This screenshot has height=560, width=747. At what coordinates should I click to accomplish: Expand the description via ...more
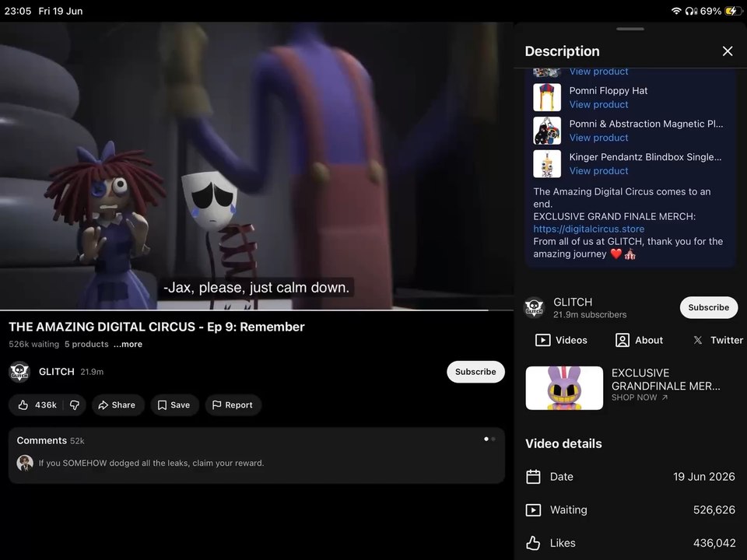pos(128,345)
